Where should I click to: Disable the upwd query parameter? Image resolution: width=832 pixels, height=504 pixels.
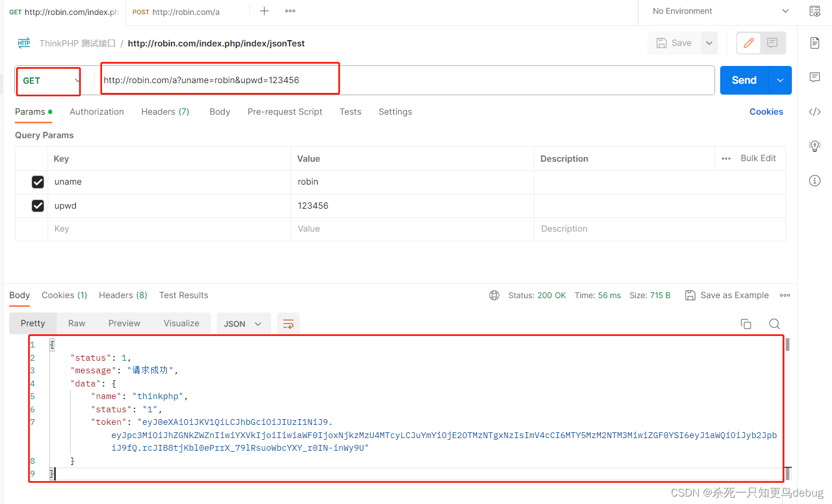point(38,206)
